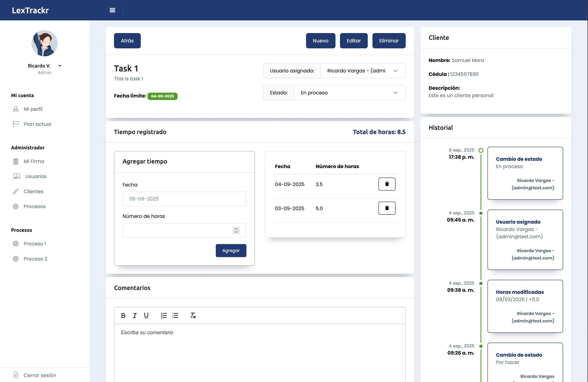Insert numbered list in comment editor

click(x=164, y=315)
